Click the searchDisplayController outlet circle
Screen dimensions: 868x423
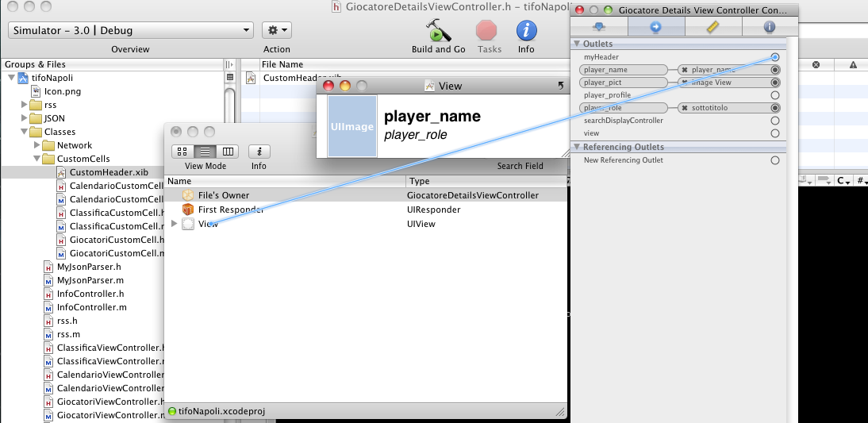(775, 121)
